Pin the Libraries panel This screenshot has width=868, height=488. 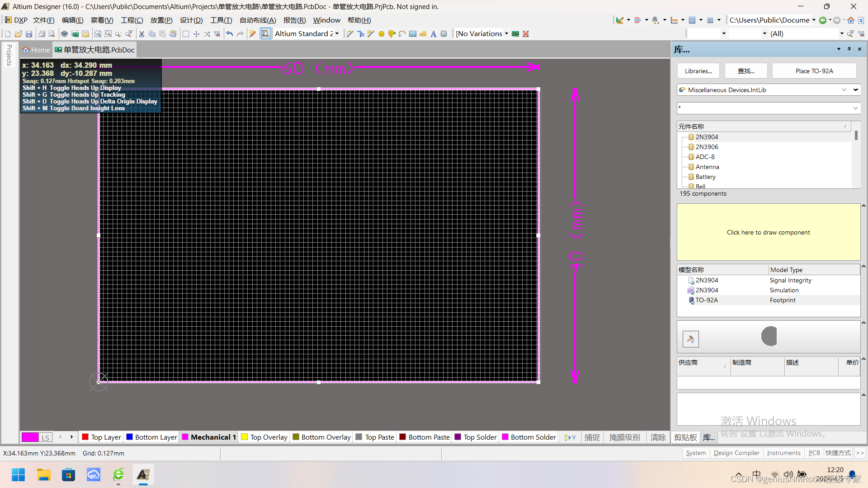[x=849, y=49]
